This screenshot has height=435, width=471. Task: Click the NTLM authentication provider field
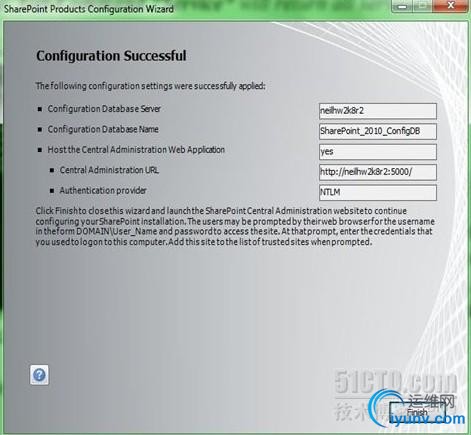click(378, 193)
